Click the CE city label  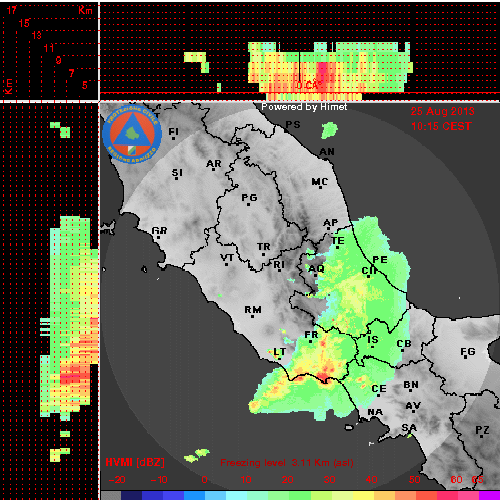(379, 389)
